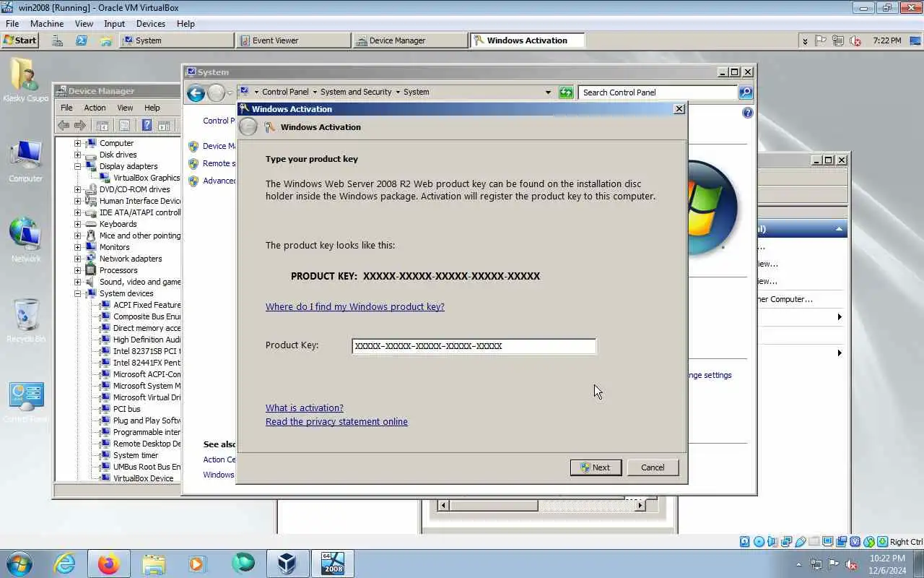Collapse the System devices node
This screenshot has height=578, width=924.
pyautogui.click(x=78, y=293)
